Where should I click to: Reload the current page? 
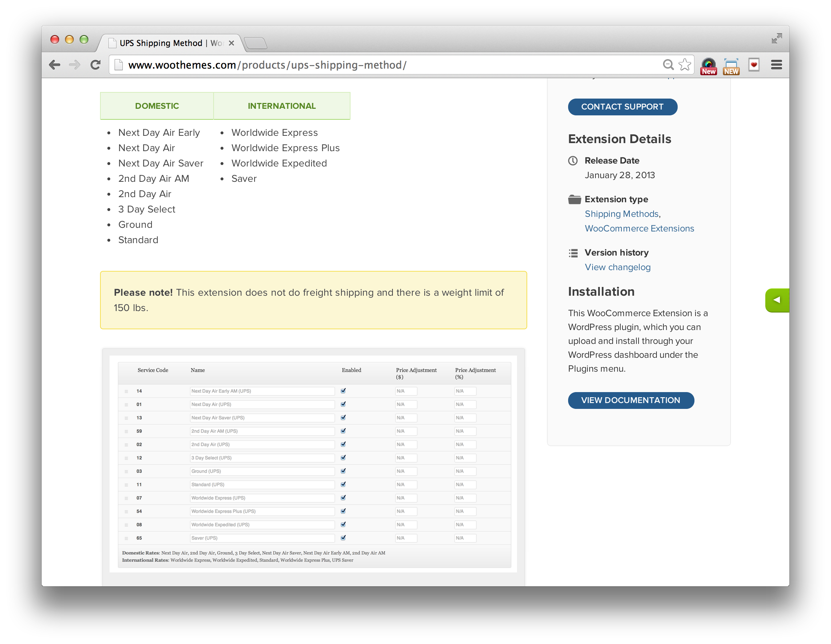[x=96, y=65]
